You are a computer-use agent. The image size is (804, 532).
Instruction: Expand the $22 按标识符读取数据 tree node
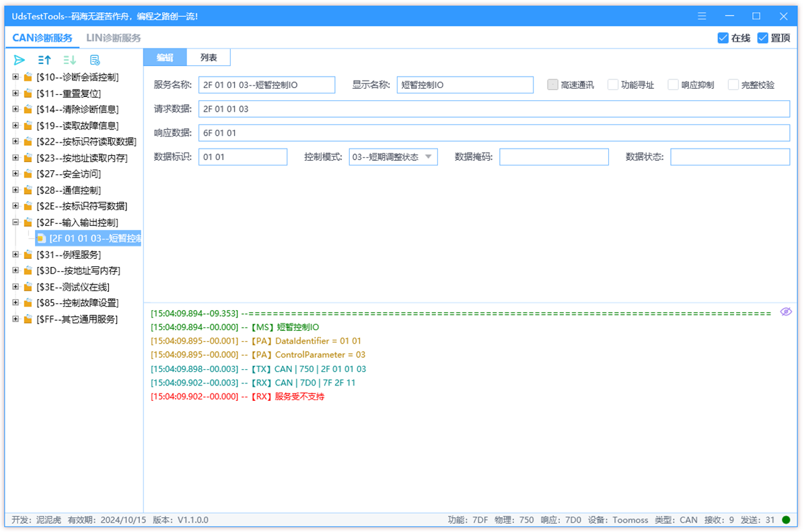[x=15, y=141]
